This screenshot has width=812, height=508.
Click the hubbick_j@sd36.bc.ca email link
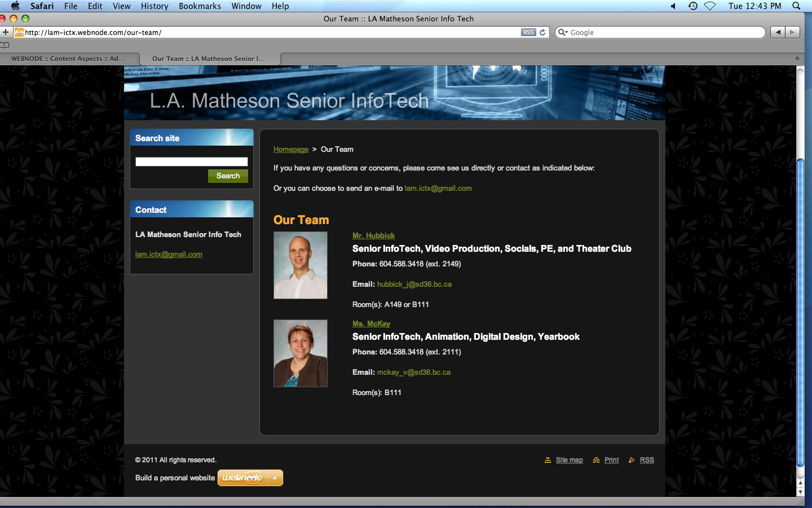coord(414,284)
